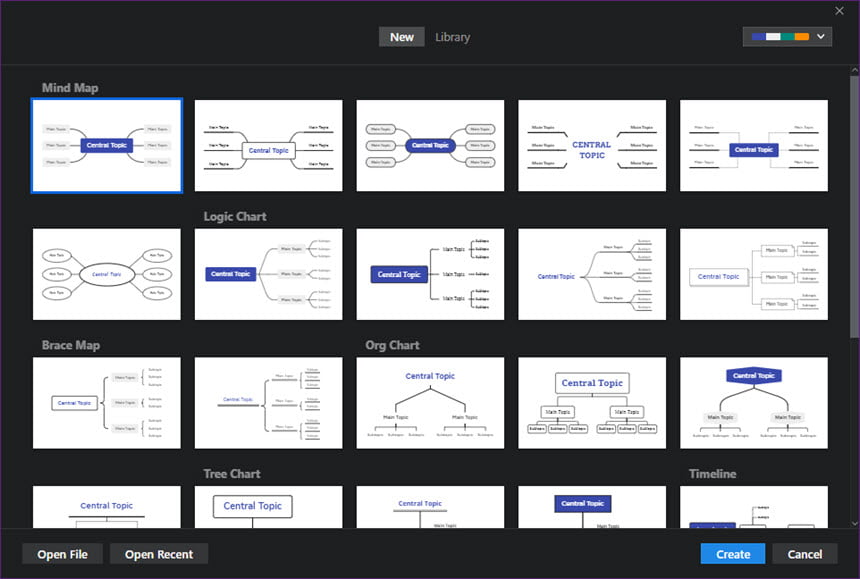Open the color theme dropdown
This screenshot has height=579, width=860.
coord(787,37)
